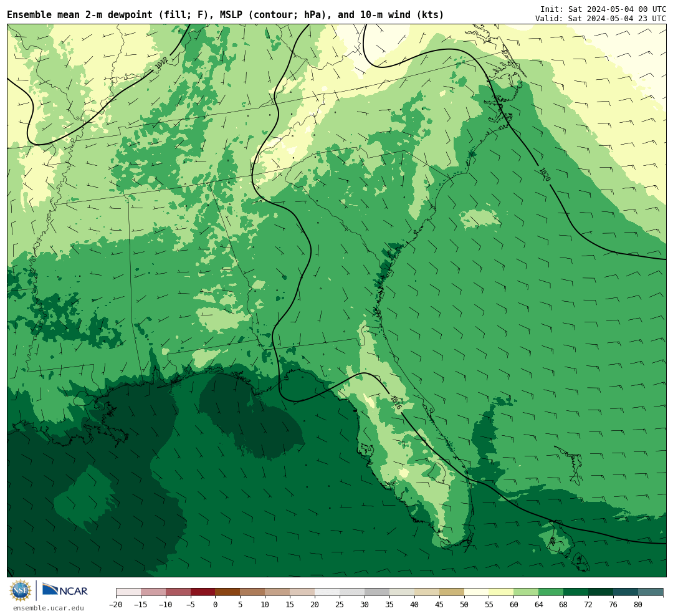
Task: Select the 20 to 25 light gray swatch
Action: point(328,592)
